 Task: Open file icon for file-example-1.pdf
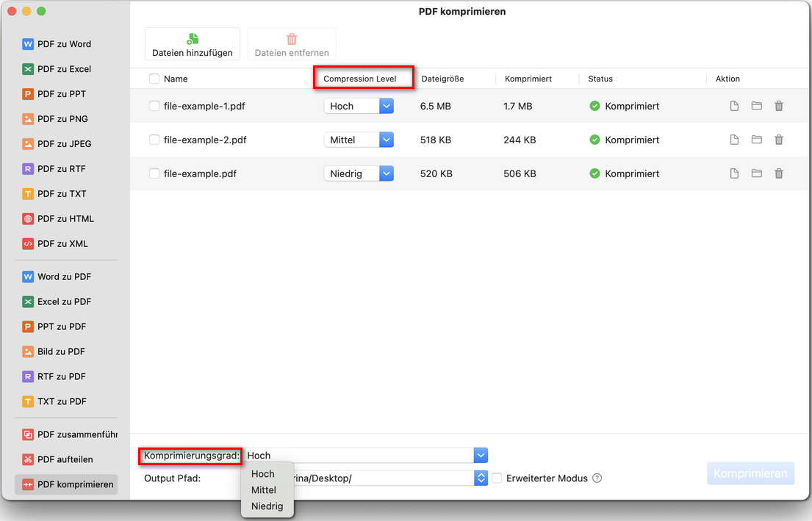pos(733,106)
